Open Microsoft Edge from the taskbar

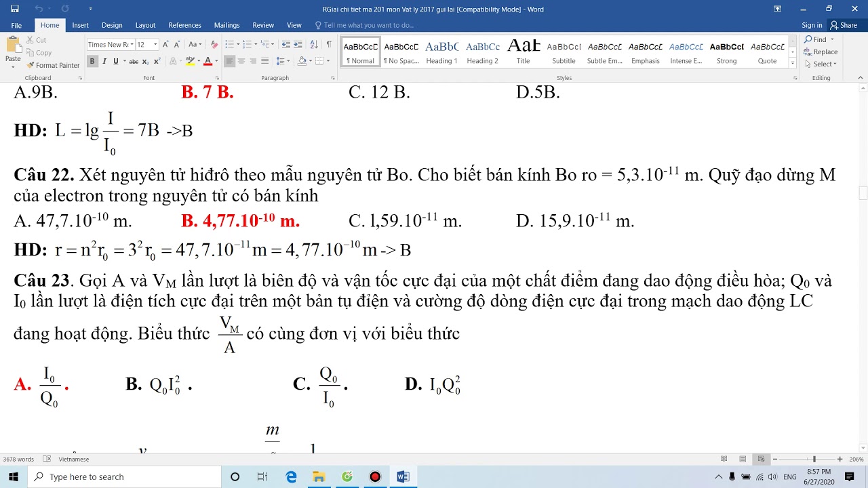pos(291,476)
